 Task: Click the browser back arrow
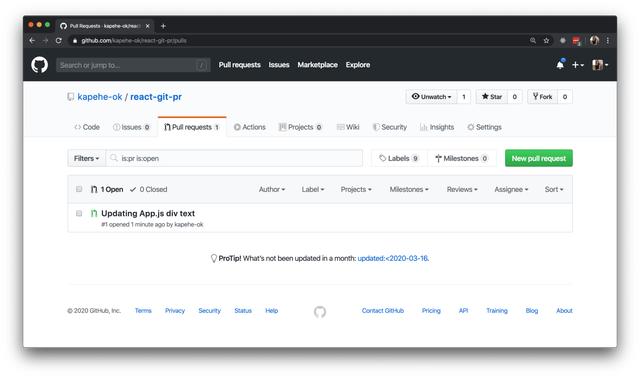[32, 40]
